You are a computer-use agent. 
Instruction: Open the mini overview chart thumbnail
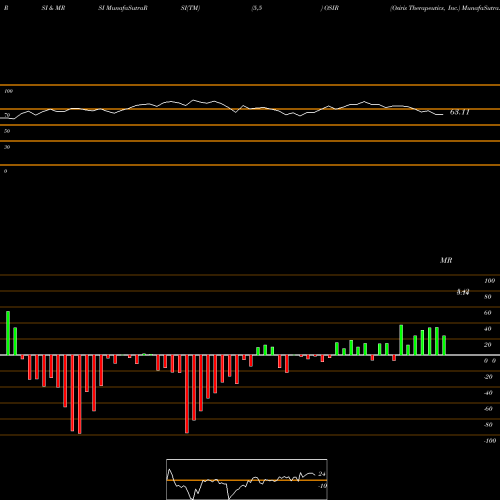247,479
